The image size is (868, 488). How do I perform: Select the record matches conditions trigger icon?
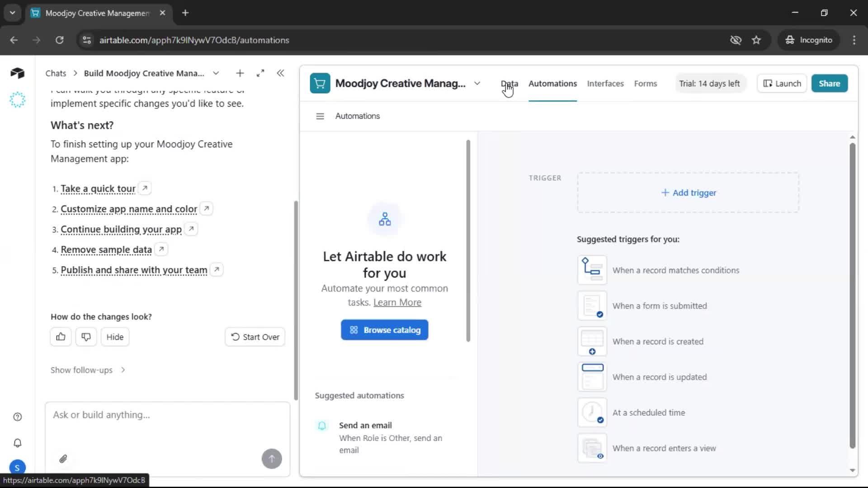click(592, 270)
